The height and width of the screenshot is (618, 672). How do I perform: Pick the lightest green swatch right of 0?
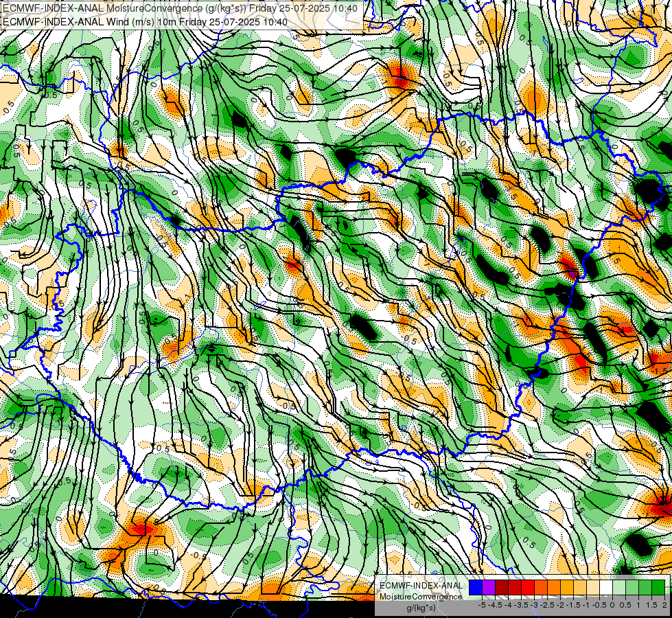coord(619,588)
